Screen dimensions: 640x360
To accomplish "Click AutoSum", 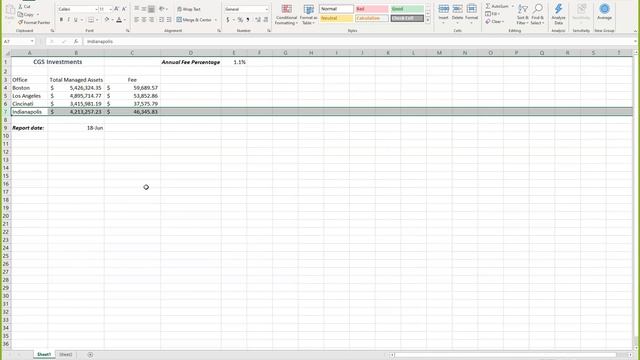I will (x=497, y=7).
